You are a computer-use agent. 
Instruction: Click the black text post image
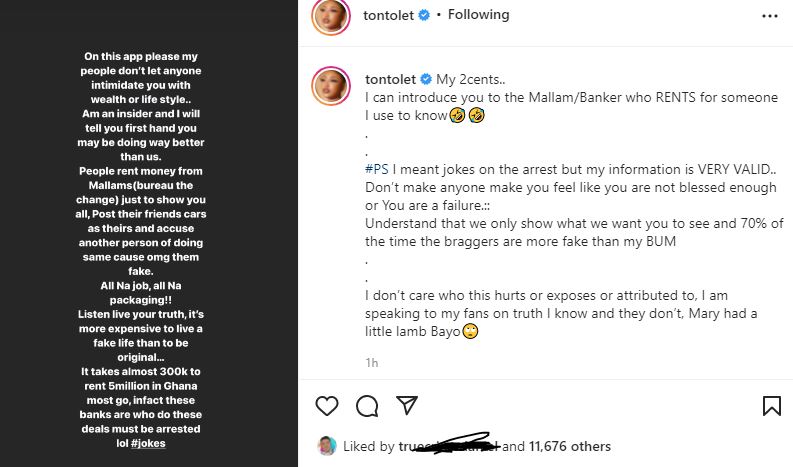tap(149, 233)
